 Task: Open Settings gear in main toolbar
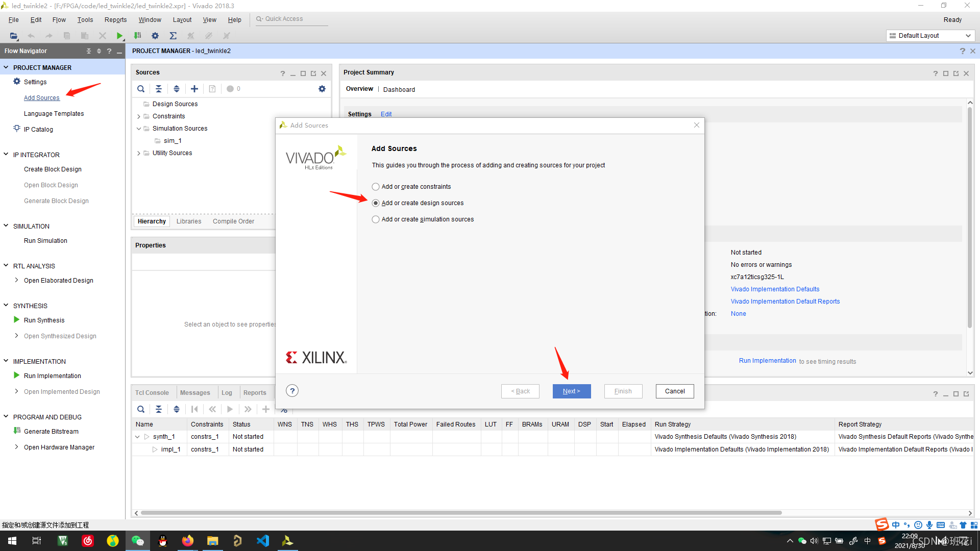pyautogui.click(x=155, y=36)
